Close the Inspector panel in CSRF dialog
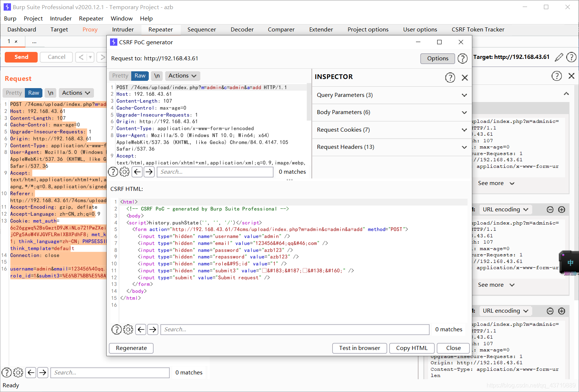Image resolution: width=579 pixels, height=392 pixels. (465, 78)
